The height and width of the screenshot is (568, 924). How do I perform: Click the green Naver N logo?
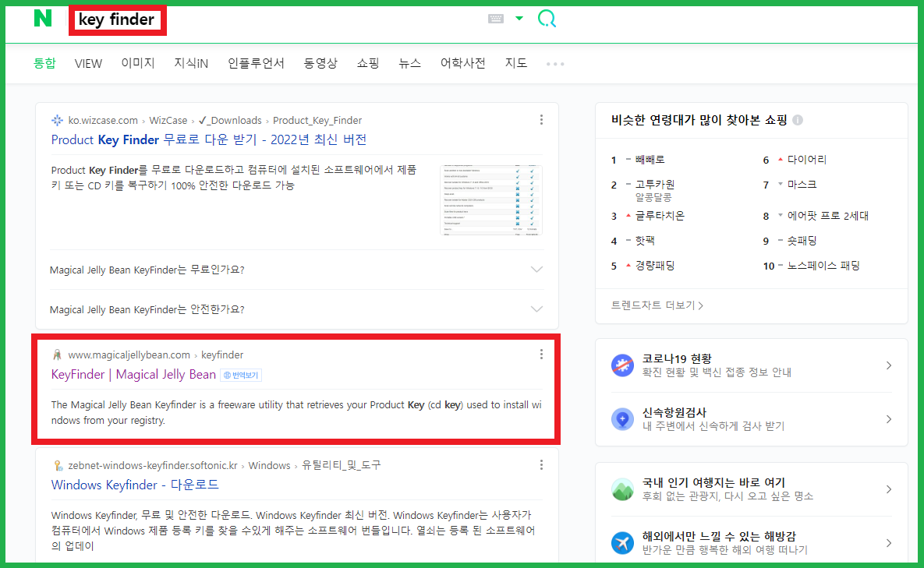click(x=42, y=18)
